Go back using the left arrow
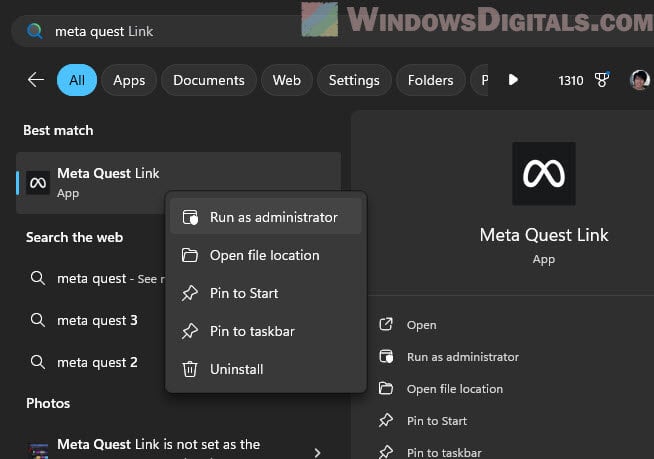This screenshot has width=654, height=459. click(36, 80)
